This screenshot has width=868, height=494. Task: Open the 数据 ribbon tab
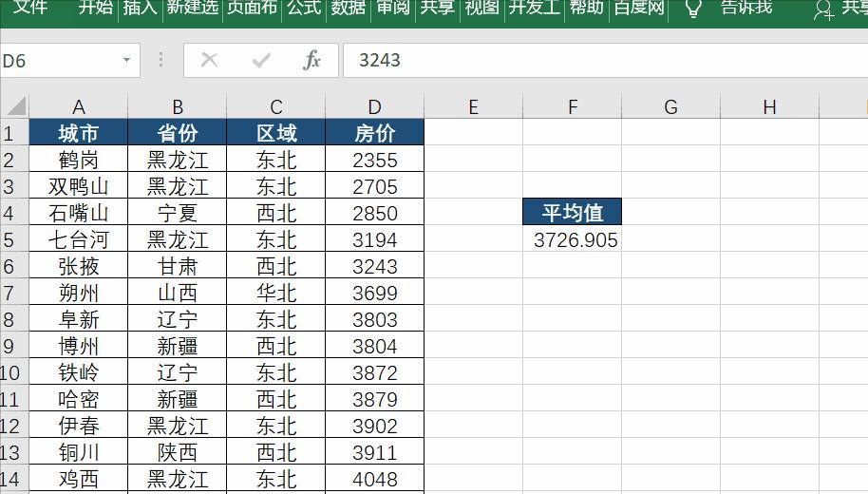point(349,8)
